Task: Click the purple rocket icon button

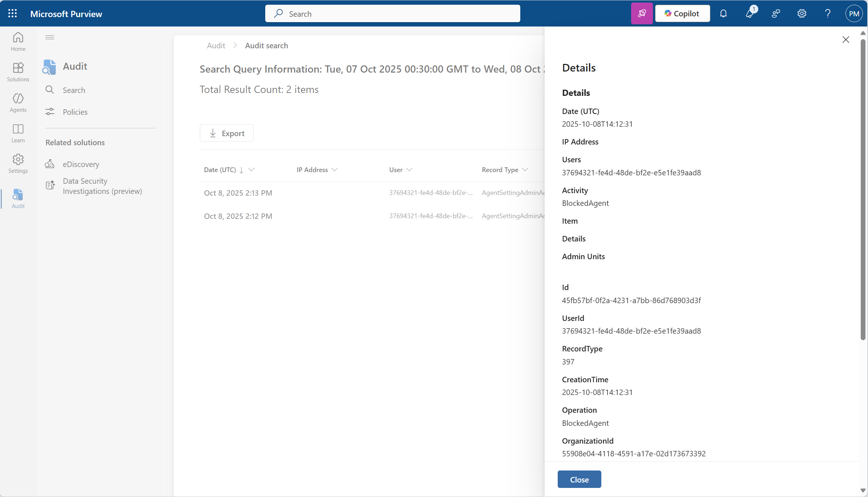Action: coord(642,13)
